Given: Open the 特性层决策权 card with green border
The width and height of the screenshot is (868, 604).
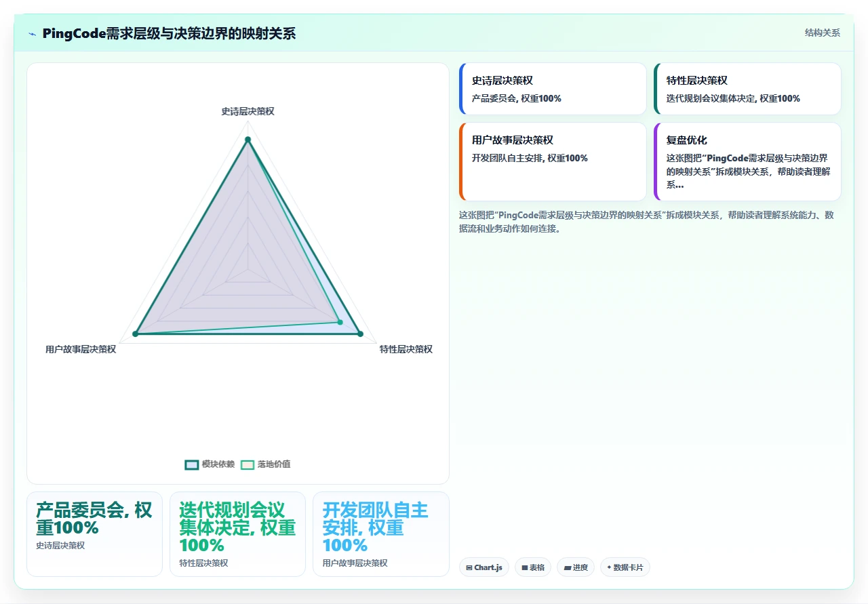Looking at the screenshot, I should pyautogui.click(x=747, y=89).
